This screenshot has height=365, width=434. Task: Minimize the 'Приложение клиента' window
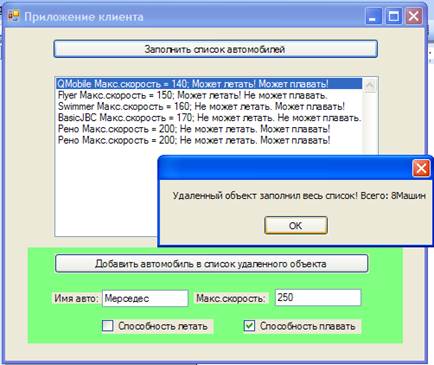click(373, 16)
